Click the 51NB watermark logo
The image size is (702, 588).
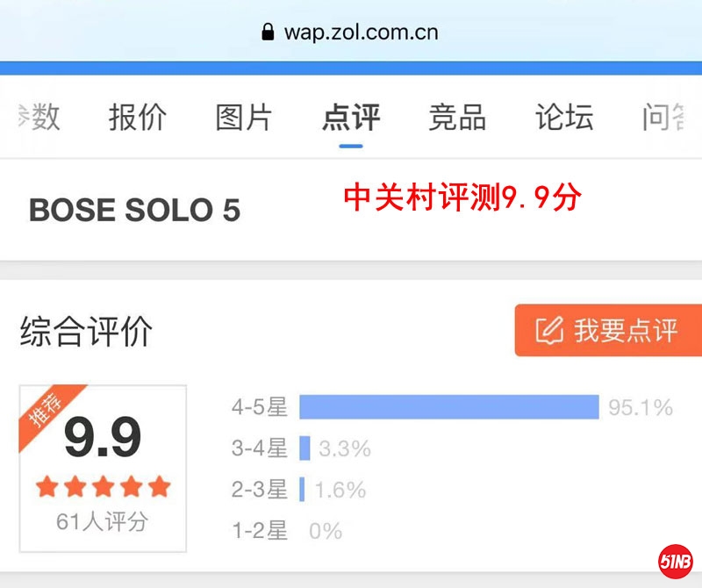[676, 561]
